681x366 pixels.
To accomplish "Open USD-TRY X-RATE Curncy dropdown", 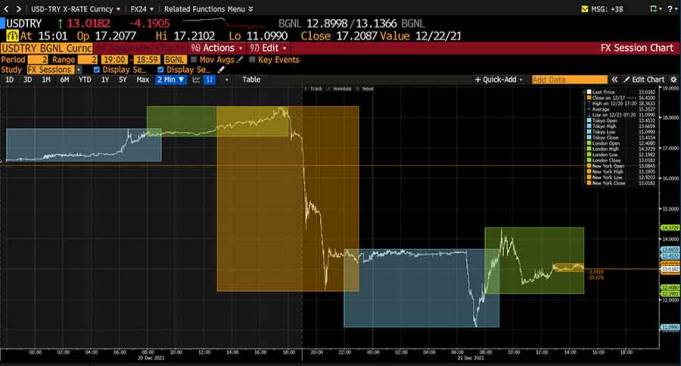I will 75,9.
